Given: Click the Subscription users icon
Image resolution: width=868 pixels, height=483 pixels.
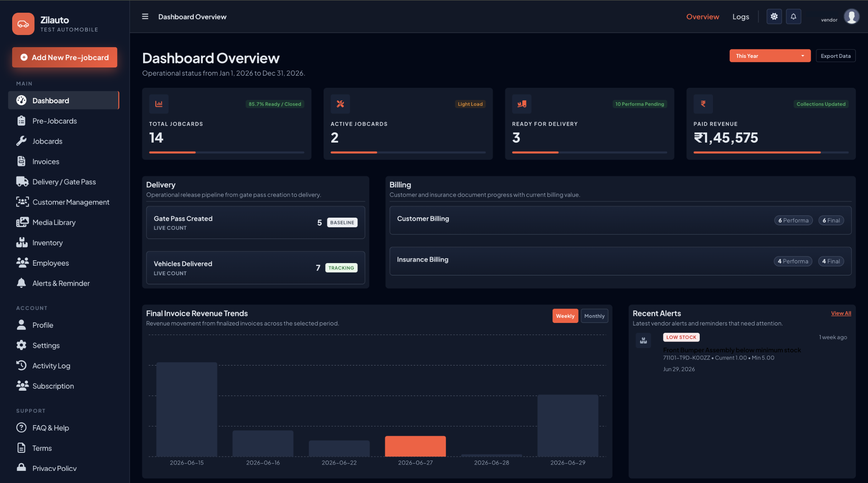Looking at the screenshot, I should coord(22,386).
